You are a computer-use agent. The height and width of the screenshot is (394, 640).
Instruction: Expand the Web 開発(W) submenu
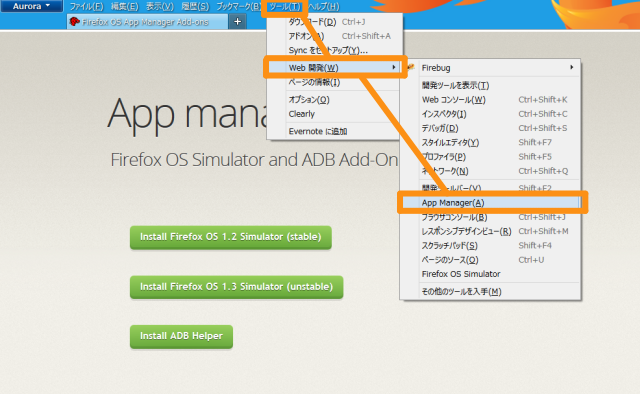pyautogui.click(x=335, y=68)
